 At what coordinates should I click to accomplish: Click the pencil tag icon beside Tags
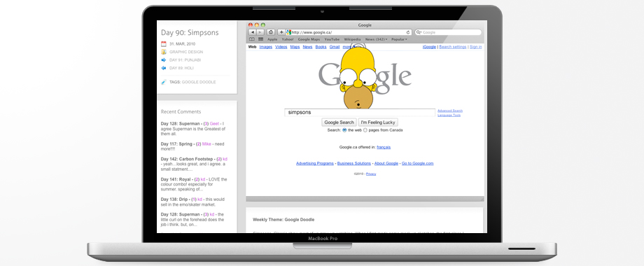pyautogui.click(x=164, y=82)
